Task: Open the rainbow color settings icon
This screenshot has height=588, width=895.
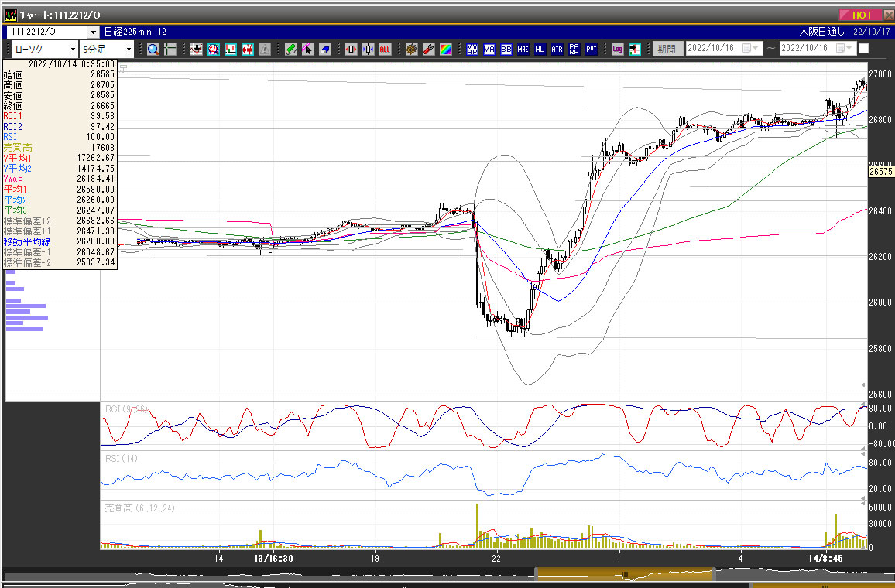Action: [x=446, y=50]
